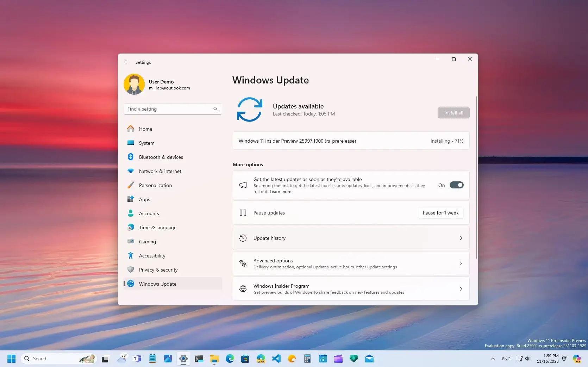Viewport: 588px width, 367px height.
Task: Open Advanced options
Action: tap(351, 263)
